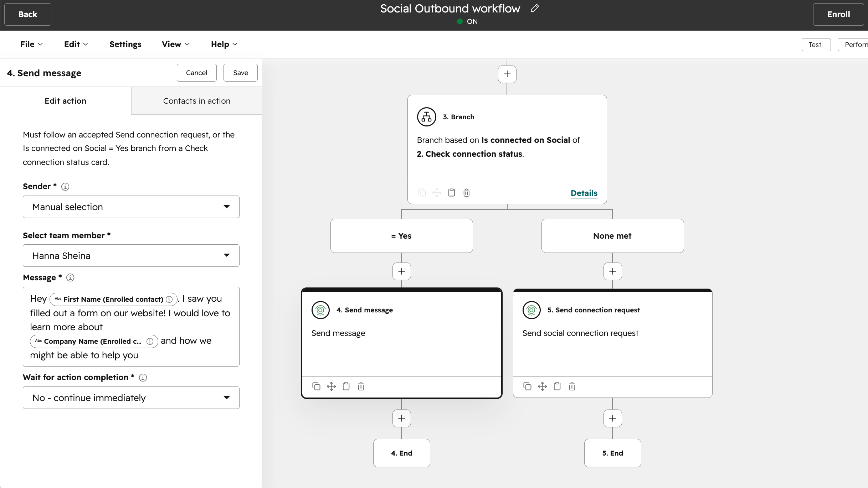
Task: Click Company Name (Enrolled c... token
Action: (x=94, y=341)
